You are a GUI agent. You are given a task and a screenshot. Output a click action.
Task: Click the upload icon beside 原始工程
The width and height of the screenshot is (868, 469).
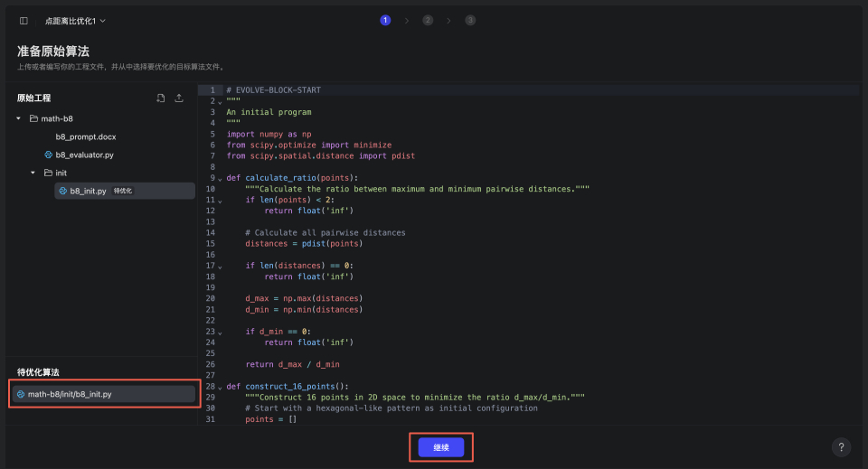(179, 98)
